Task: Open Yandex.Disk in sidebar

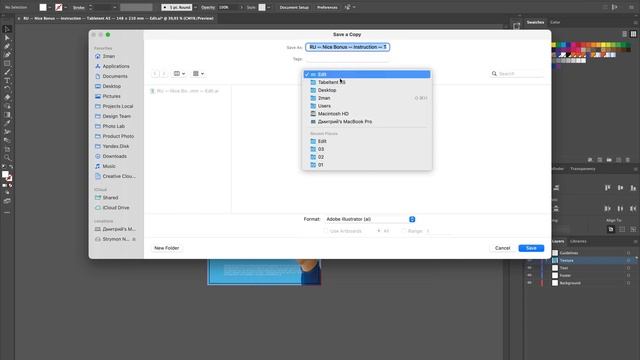Action: (116, 146)
